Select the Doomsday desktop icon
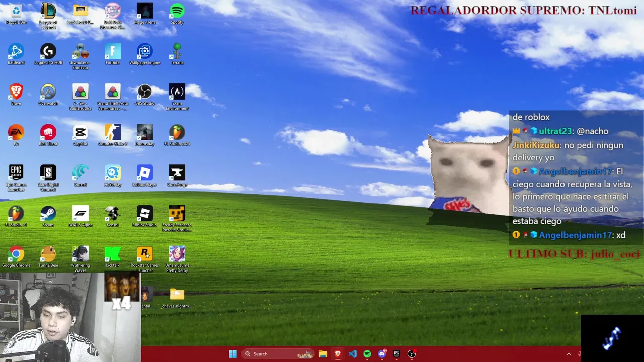The image size is (644, 362). pos(145,135)
